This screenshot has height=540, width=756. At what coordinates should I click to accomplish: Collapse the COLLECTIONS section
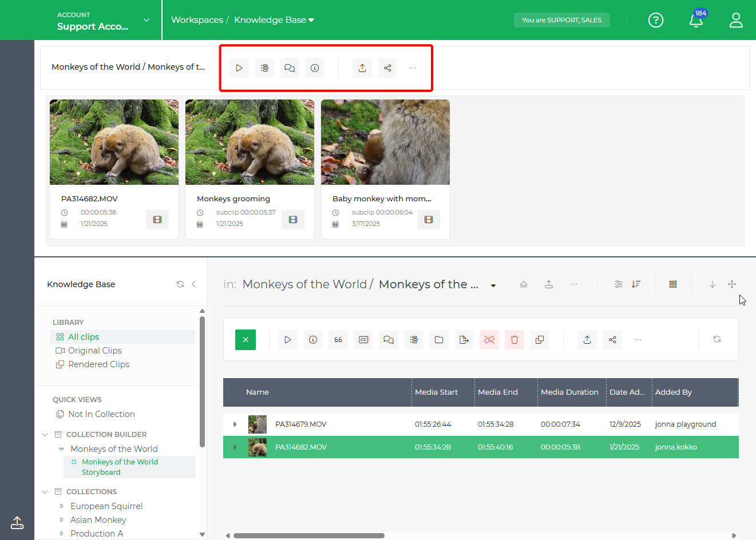(45, 491)
